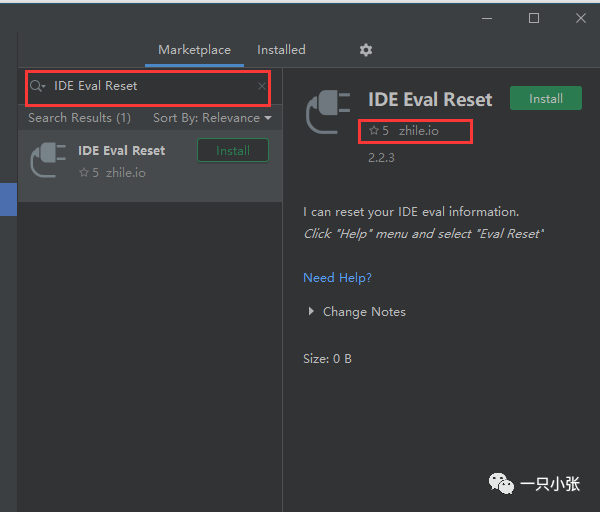Click the Search Results (1) label
This screenshot has width=600, height=512.
[80, 118]
